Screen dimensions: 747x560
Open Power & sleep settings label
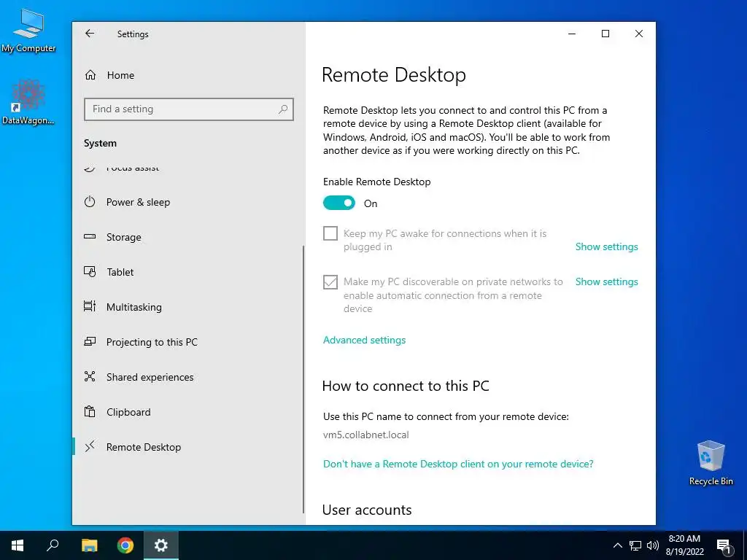pyautogui.click(x=138, y=202)
